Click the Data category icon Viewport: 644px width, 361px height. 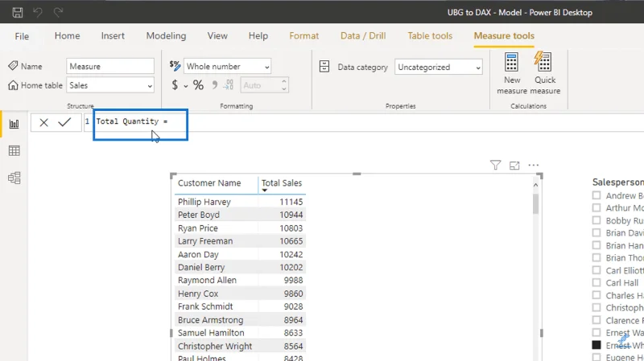pos(324,67)
